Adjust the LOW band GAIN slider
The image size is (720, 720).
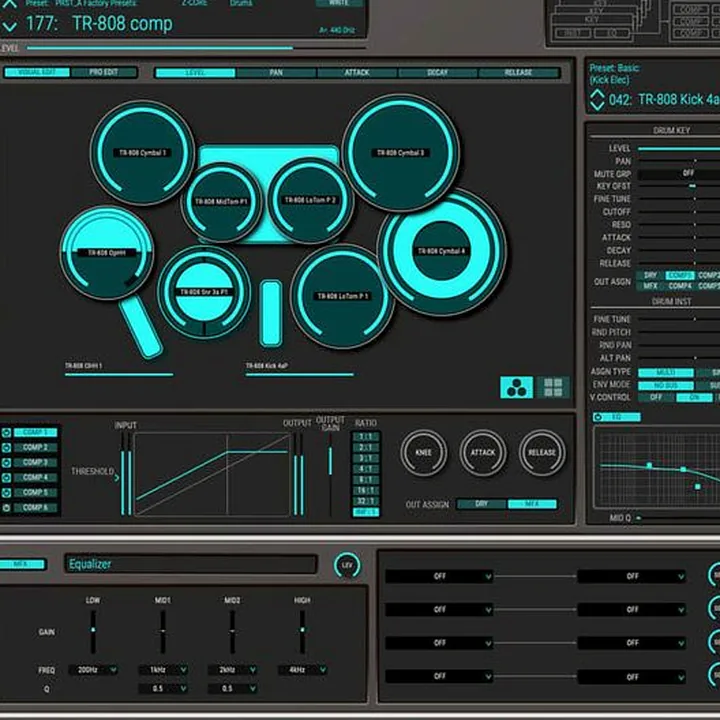tap(93, 632)
